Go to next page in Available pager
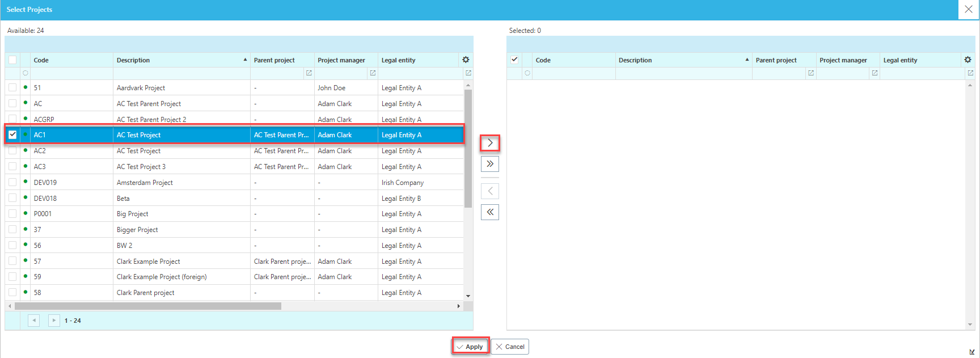 click(54, 321)
